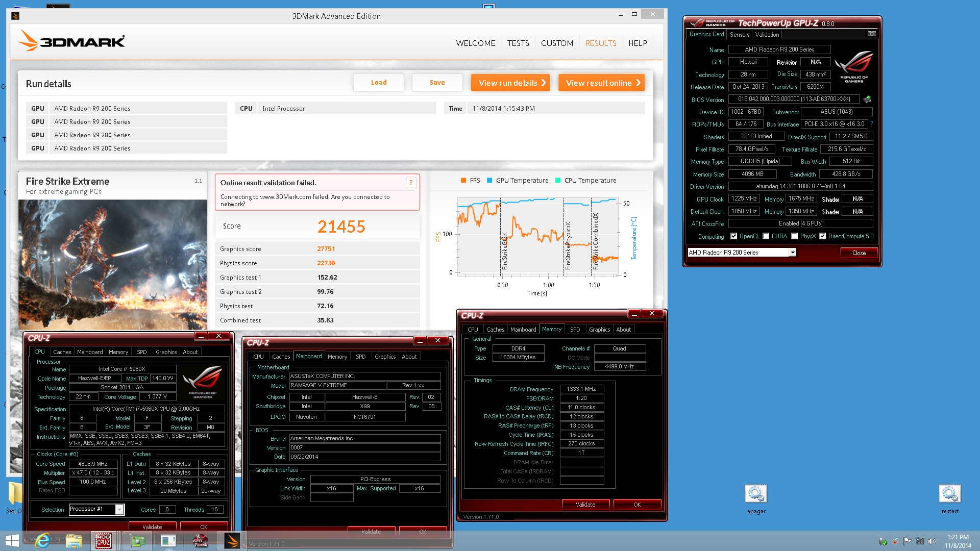Screen dimensions: 980x551
Task: Click the validation failed help question mark
Action: [411, 183]
